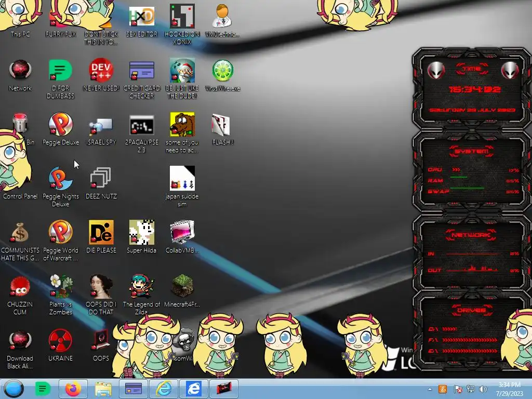Open network status tray icon
532x399 pixels.
[x=471, y=389]
